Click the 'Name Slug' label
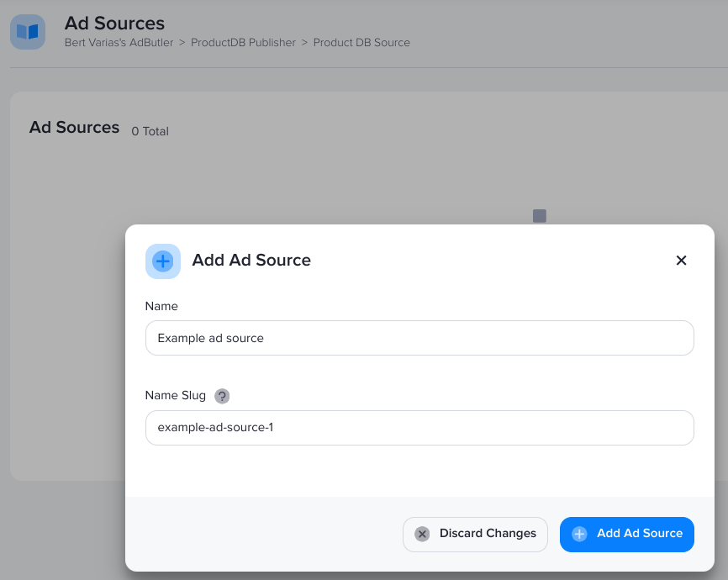This screenshot has width=728, height=580. tap(176, 395)
